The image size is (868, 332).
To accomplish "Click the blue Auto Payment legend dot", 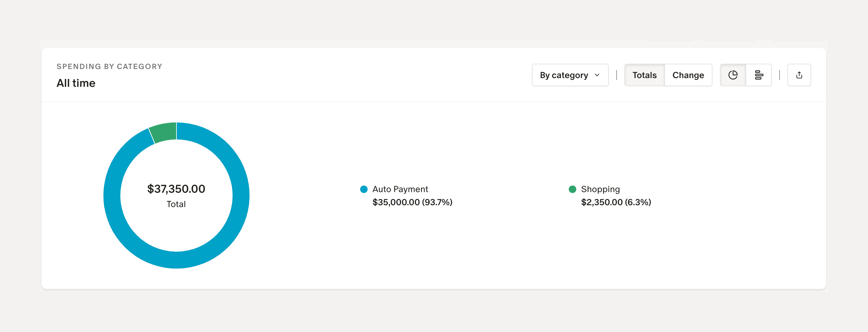I will click(364, 189).
